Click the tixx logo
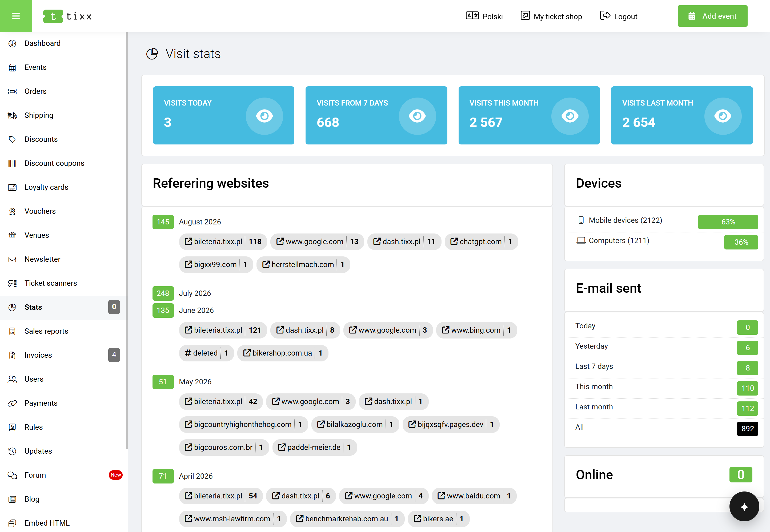 tap(67, 16)
